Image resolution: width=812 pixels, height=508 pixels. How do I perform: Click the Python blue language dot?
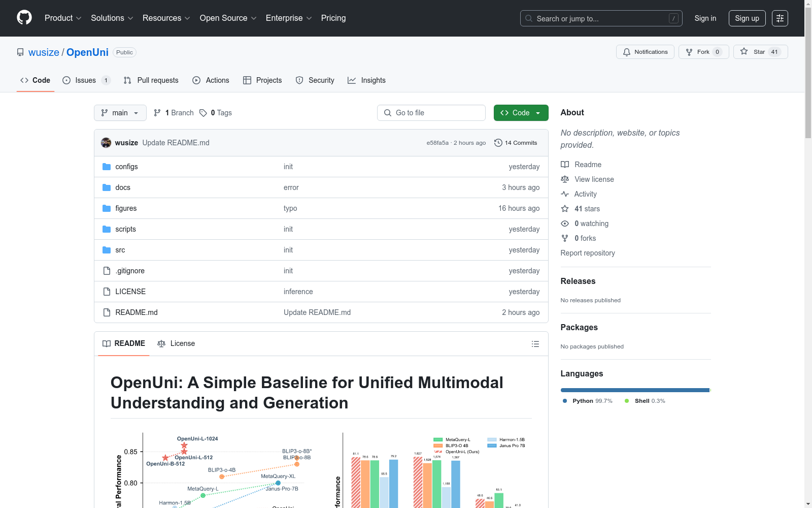click(x=565, y=401)
